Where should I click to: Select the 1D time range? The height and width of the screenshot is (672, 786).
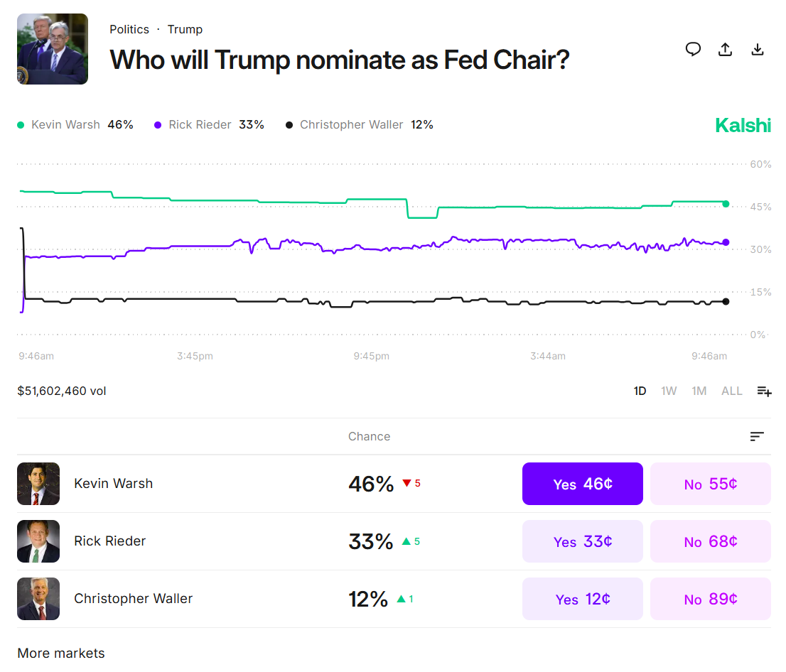[640, 391]
